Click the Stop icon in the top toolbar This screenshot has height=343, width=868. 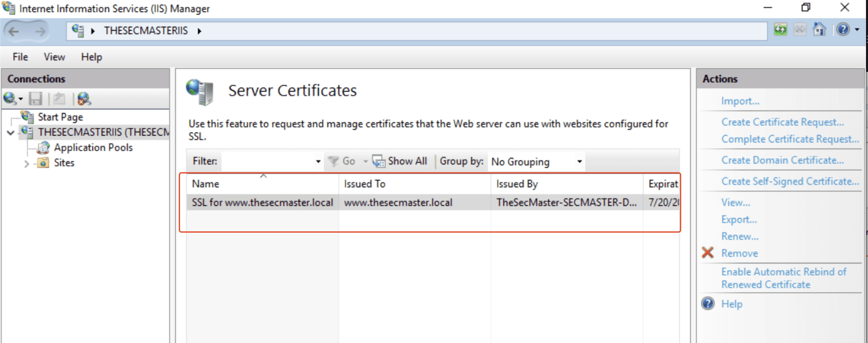click(800, 30)
